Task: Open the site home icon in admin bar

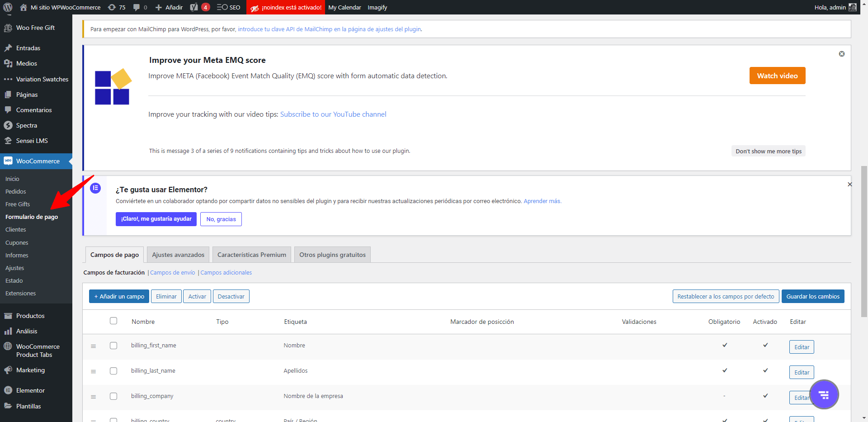Action: coord(24,7)
